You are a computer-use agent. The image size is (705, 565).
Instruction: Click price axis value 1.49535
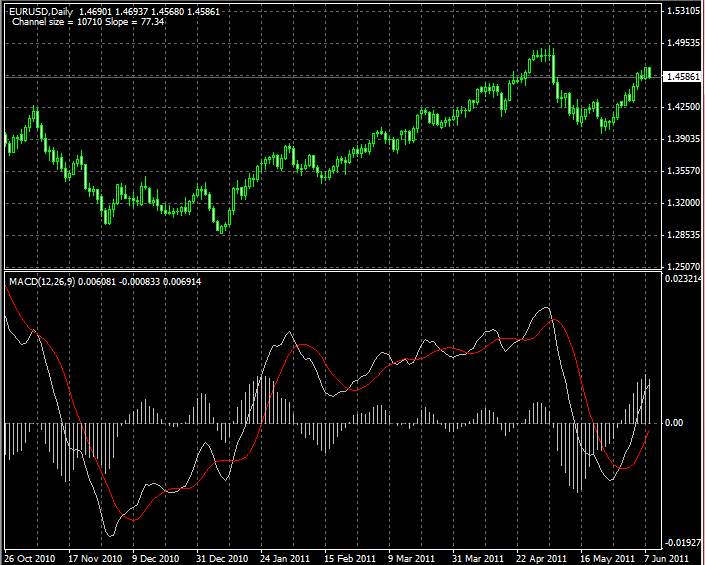click(x=683, y=43)
